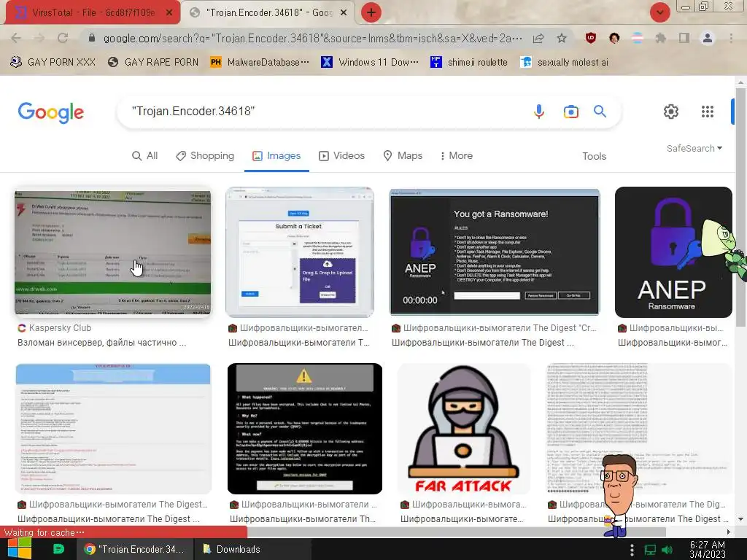Search by image with the camera icon
This screenshot has width=747, height=560.
[x=570, y=112]
